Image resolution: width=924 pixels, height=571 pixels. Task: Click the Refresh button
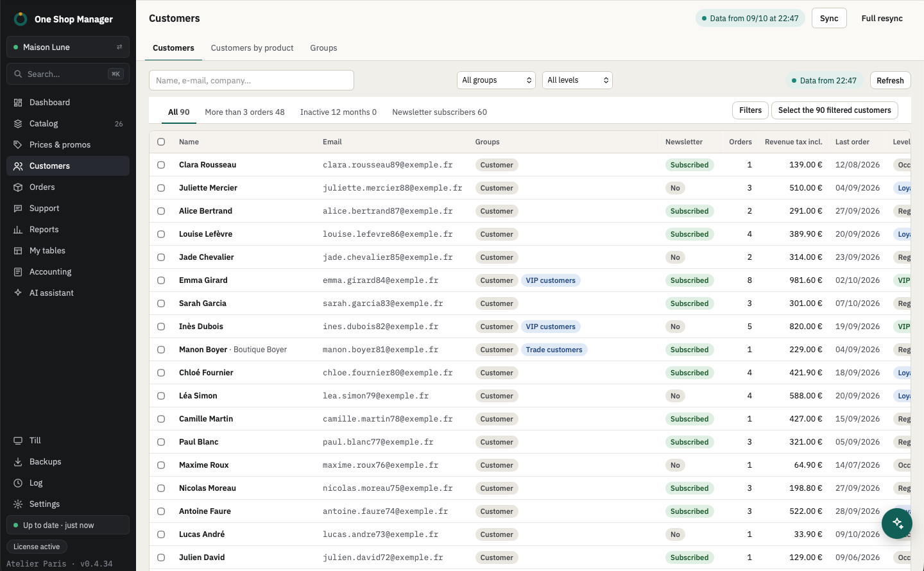pyautogui.click(x=890, y=81)
